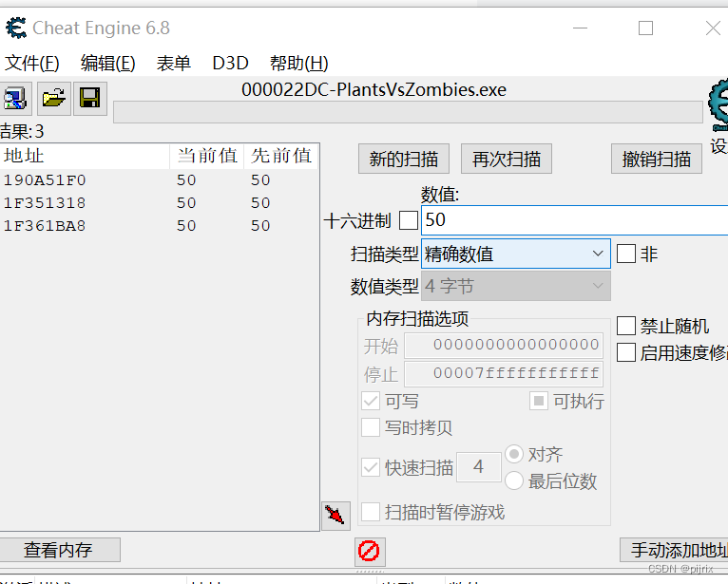
Task: Open the D3D menu
Action: tap(230, 63)
